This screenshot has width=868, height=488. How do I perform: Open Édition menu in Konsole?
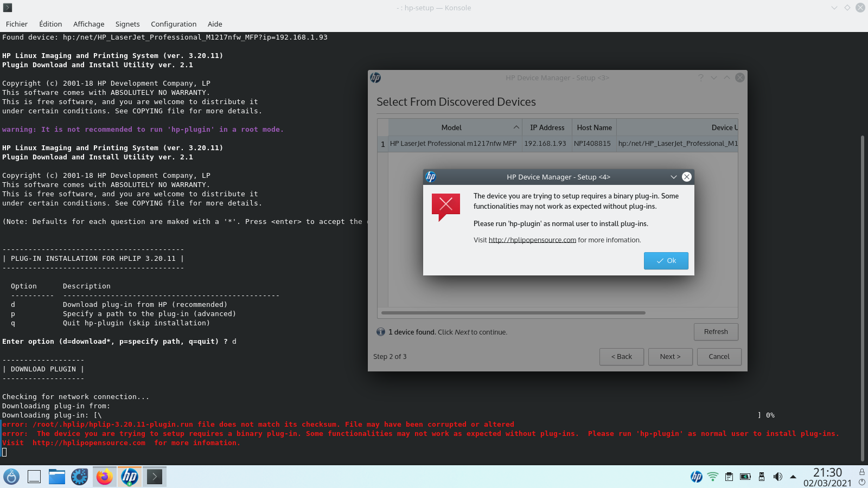[x=50, y=24]
